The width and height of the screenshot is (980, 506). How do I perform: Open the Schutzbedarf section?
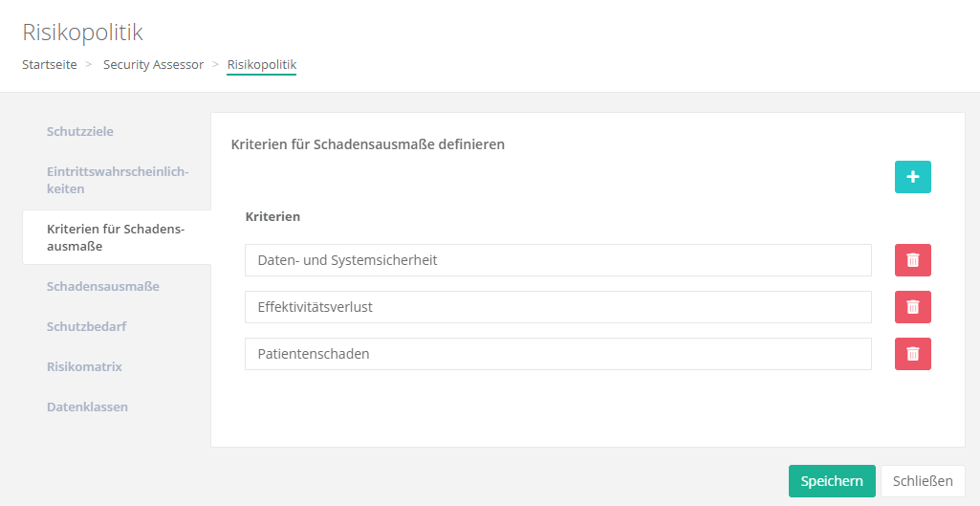coord(87,326)
